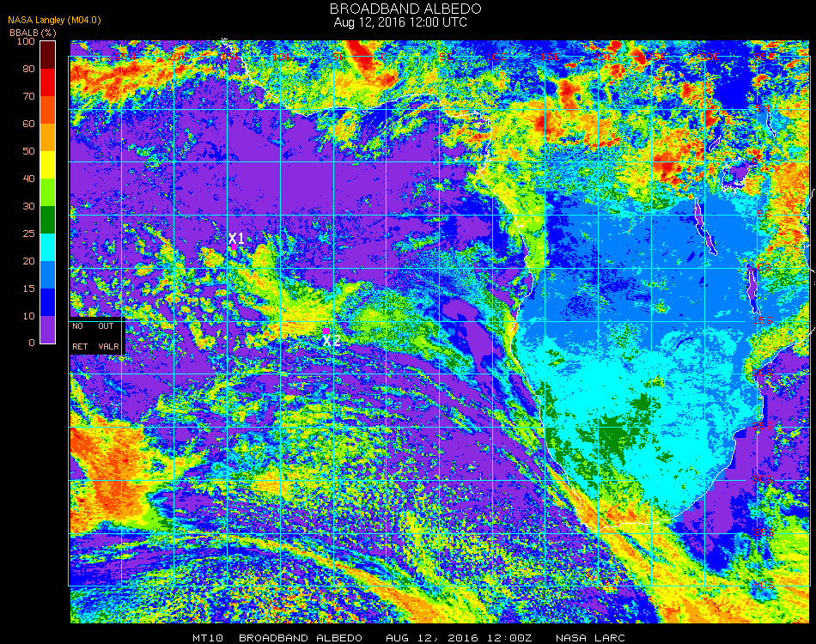Click the 'OUT VALR' legend entry

108,336
